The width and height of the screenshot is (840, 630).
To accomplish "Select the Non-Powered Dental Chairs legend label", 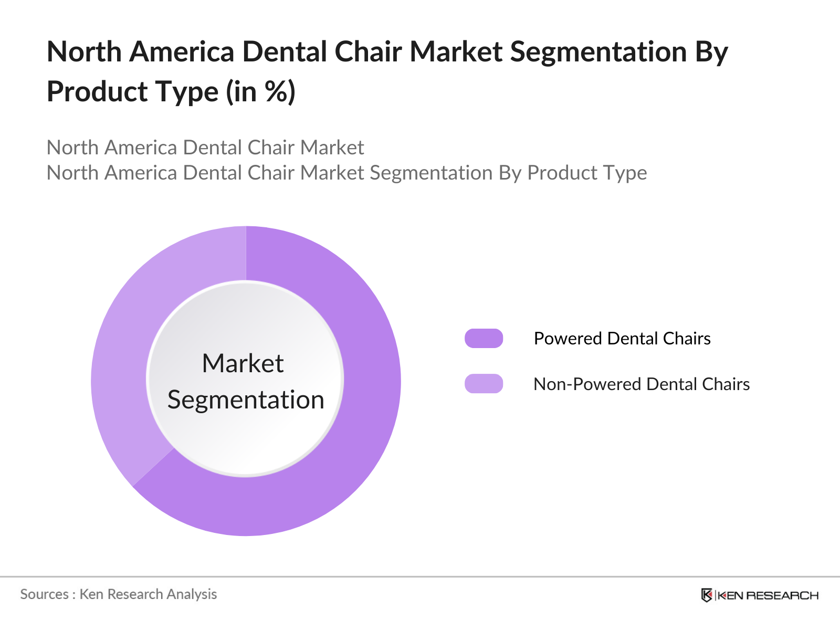I will (641, 384).
